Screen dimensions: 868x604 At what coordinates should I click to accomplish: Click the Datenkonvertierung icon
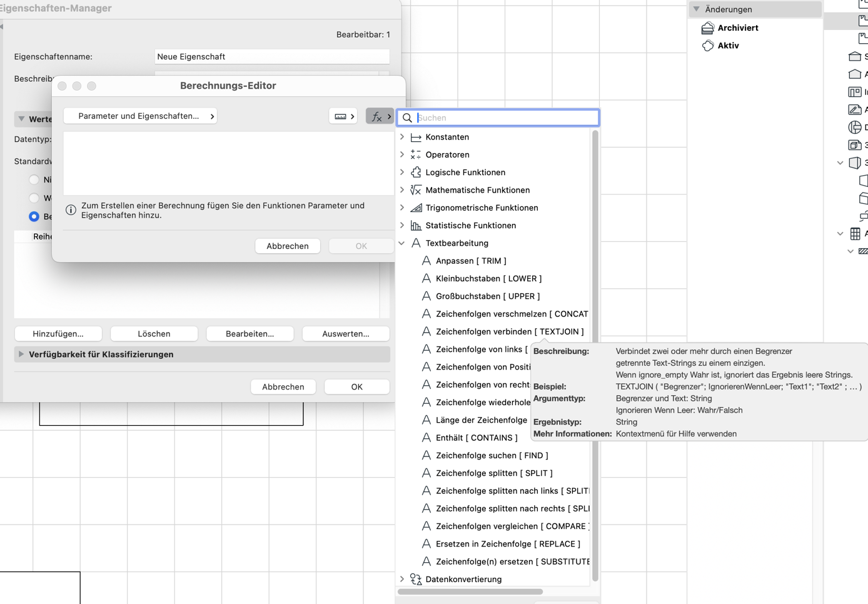[416, 579]
